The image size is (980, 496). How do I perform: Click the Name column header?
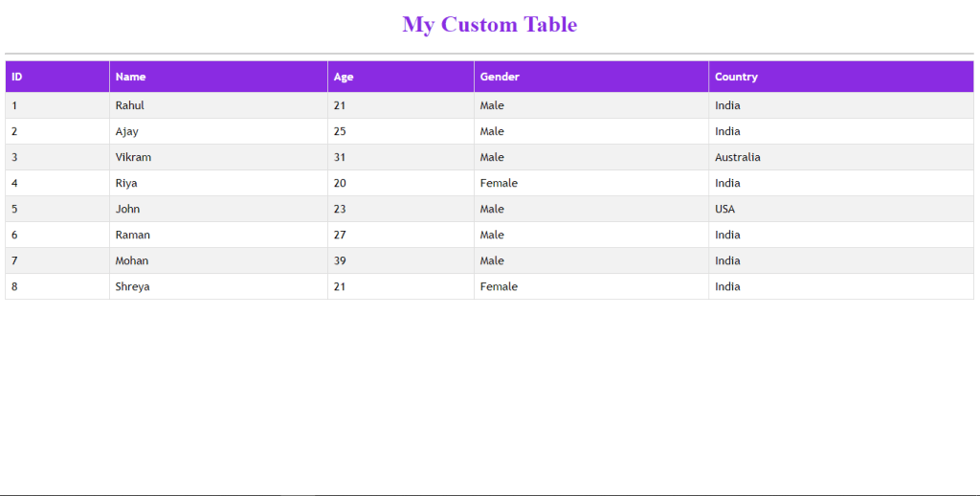point(219,77)
